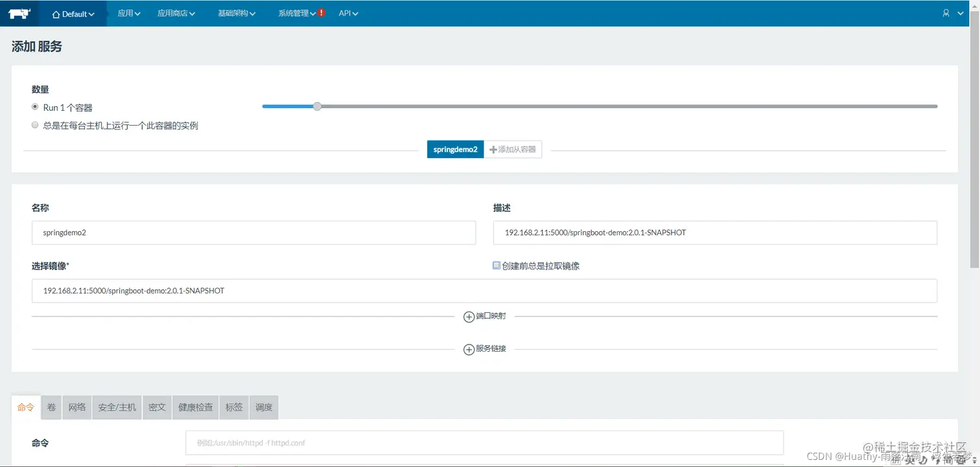
Task: Open the 系统管理 menu
Action: [297, 13]
